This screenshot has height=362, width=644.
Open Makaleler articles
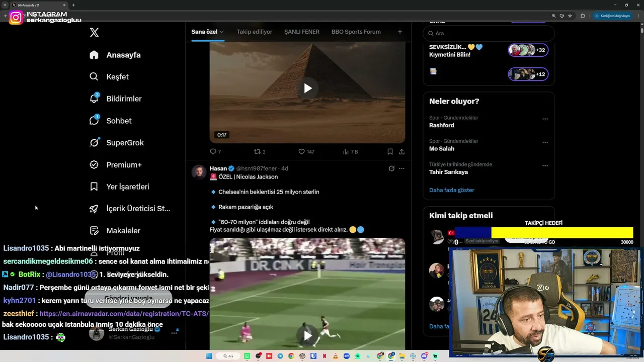115,231
